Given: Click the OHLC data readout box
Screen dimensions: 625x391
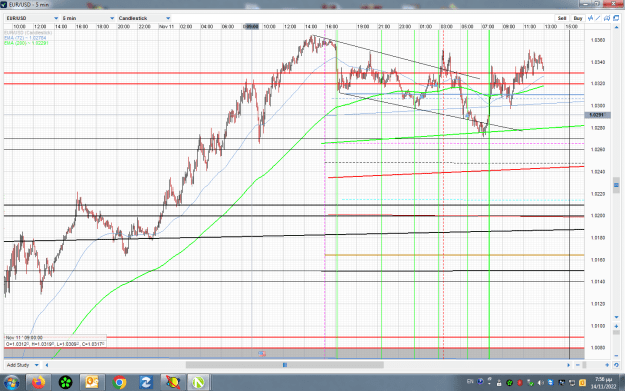Looking at the screenshot, I should pos(55,341).
